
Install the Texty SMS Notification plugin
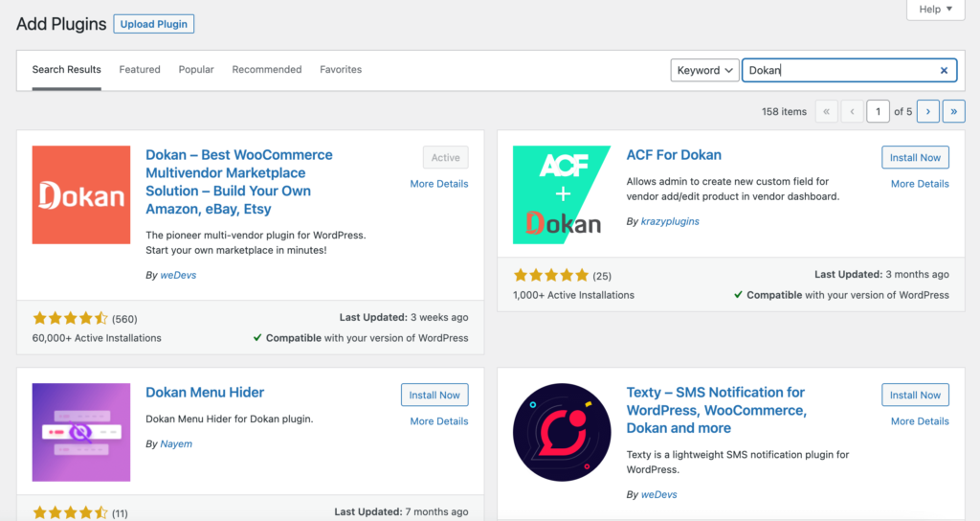[915, 396]
